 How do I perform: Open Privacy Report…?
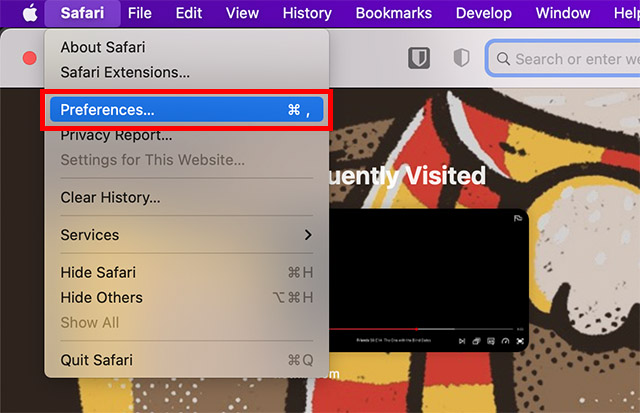tap(187, 135)
